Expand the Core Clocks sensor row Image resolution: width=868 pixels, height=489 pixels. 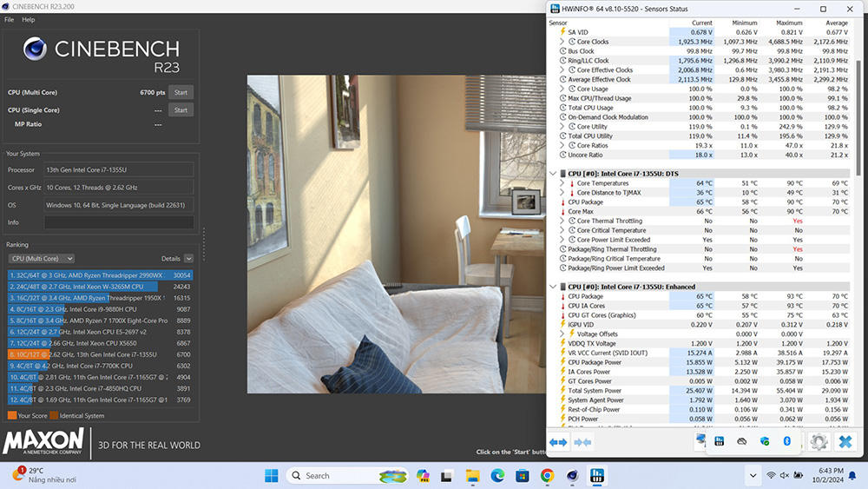click(562, 42)
